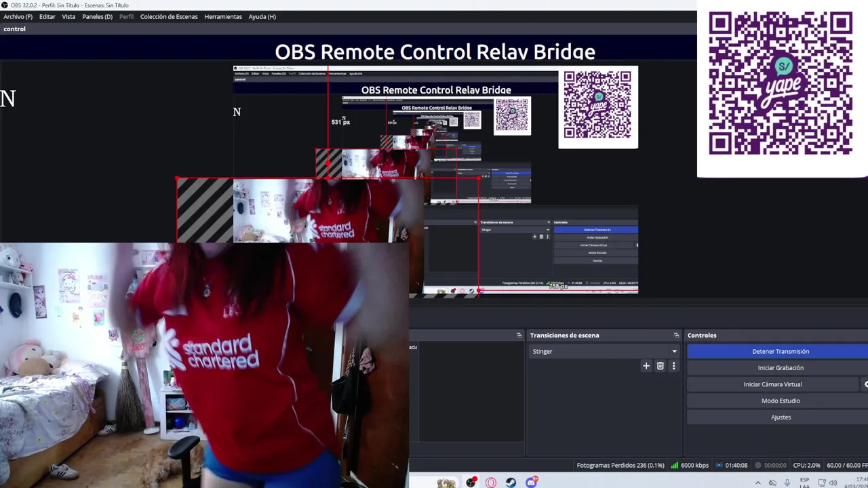This screenshot has height=488, width=868.
Task: Click the Stinger dropdown arrow
Action: tap(674, 351)
